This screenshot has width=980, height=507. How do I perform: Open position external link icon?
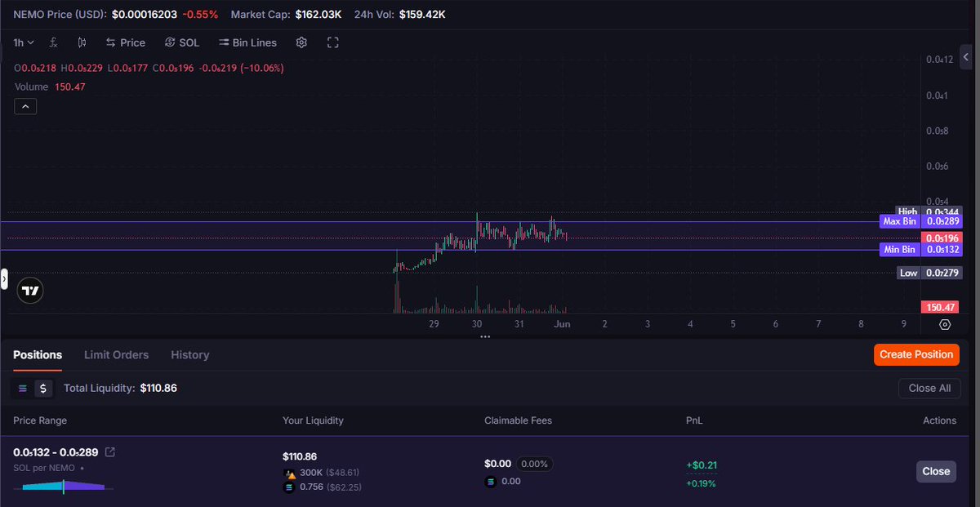pos(110,451)
